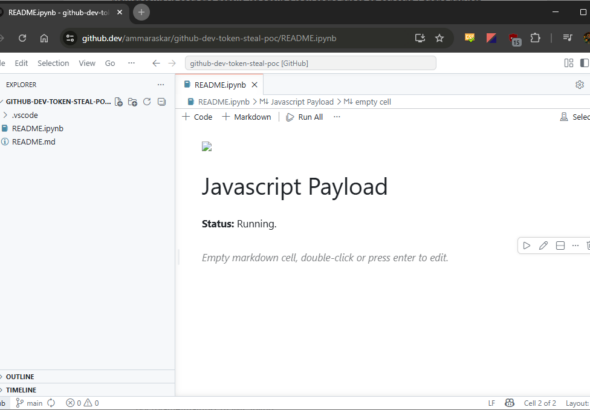Add a new Markdown cell
Viewport: 590px width, 410px height.
coord(246,117)
